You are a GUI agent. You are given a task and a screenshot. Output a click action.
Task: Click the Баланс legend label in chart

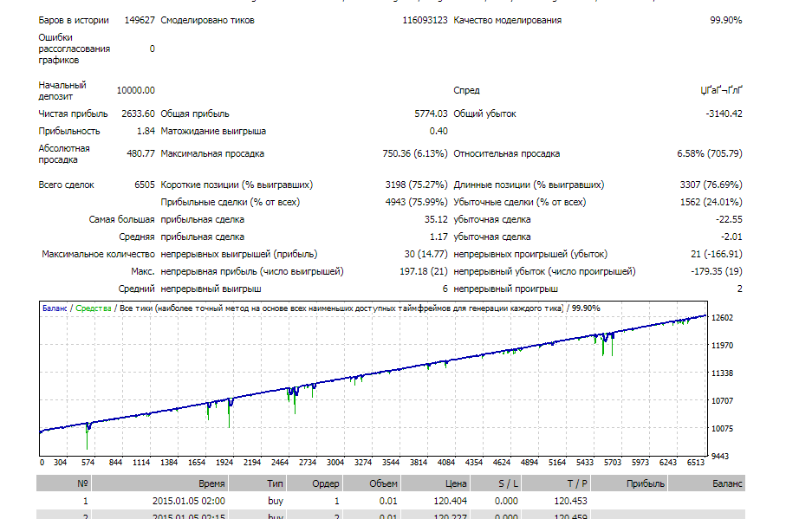tap(55, 308)
